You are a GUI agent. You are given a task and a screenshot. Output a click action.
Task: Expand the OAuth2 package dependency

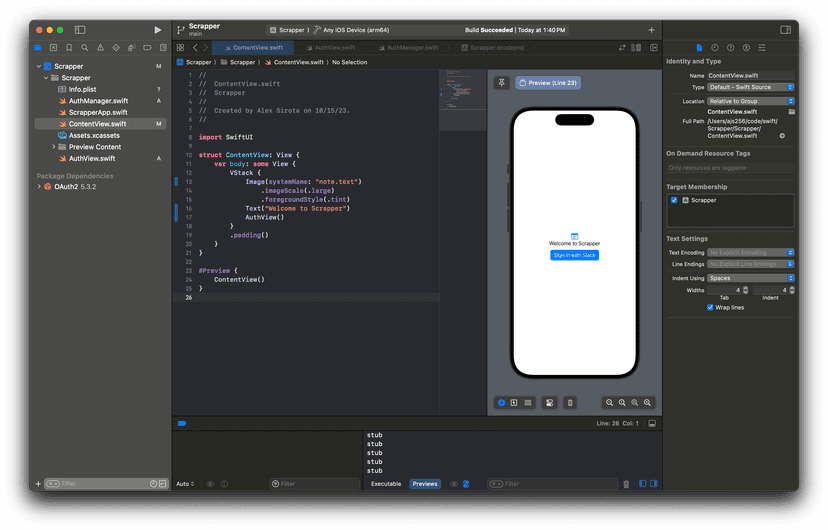tap(38, 187)
